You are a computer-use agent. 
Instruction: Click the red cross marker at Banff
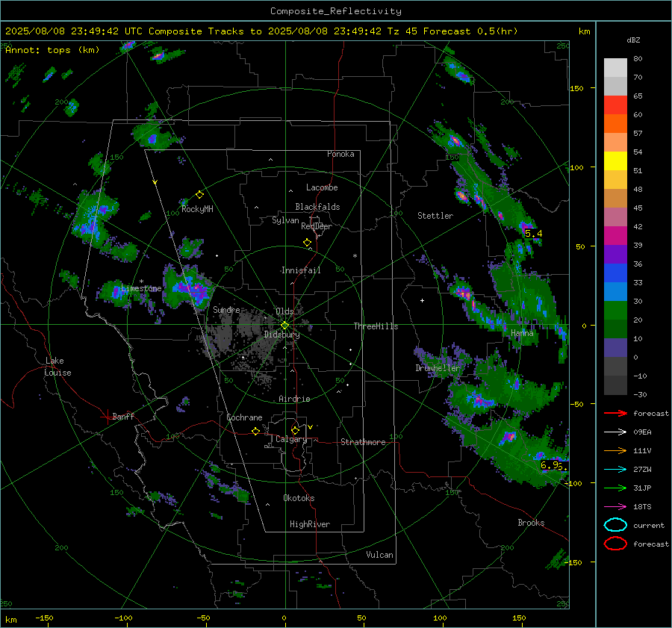pyautogui.click(x=107, y=417)
